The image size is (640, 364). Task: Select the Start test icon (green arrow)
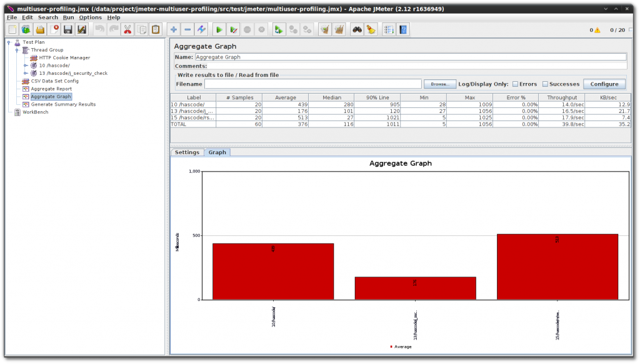220,29
